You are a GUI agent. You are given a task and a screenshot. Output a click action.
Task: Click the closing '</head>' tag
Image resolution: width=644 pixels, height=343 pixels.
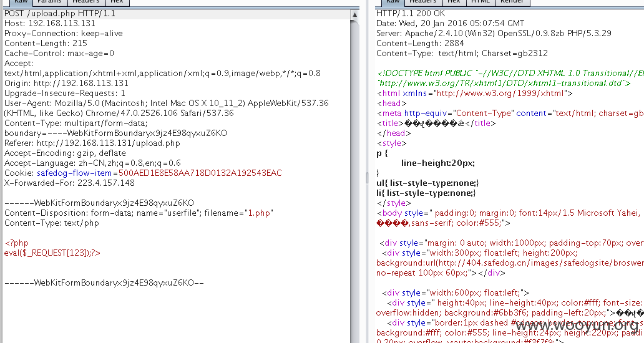click(x=394, y=133)
